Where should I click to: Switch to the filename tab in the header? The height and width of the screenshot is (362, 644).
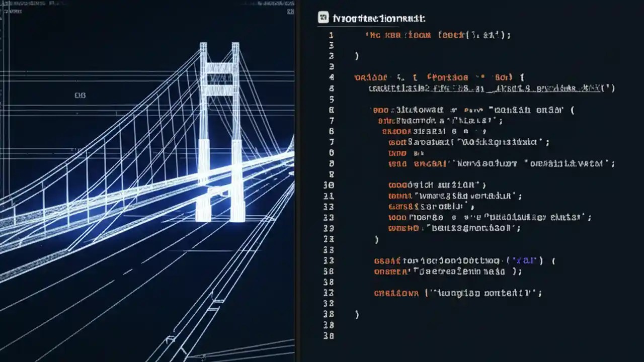point(380,18)
